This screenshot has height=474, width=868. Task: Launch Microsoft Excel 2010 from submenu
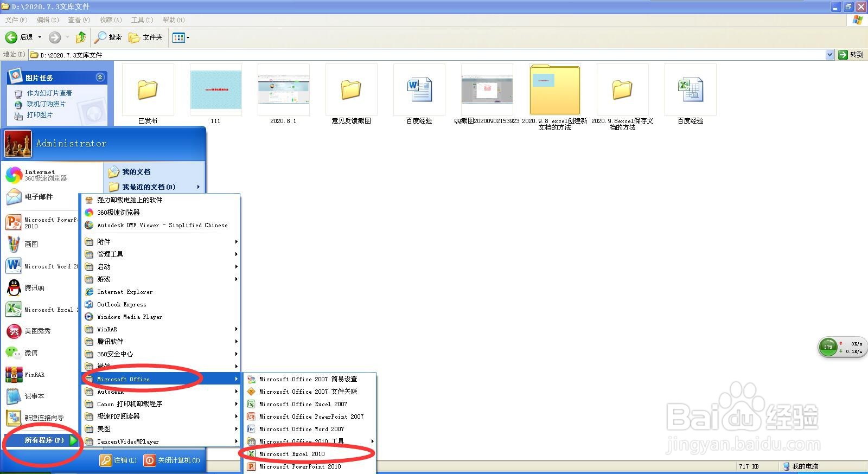pyautogui.click(x=310, y=454)
